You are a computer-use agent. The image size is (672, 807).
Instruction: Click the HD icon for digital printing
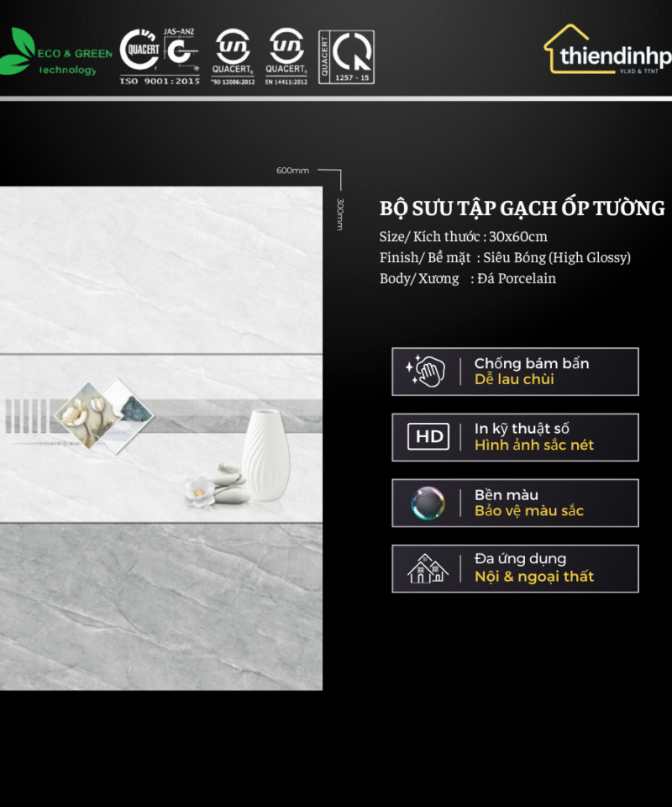pyautogui.click(x=428, y=437)
